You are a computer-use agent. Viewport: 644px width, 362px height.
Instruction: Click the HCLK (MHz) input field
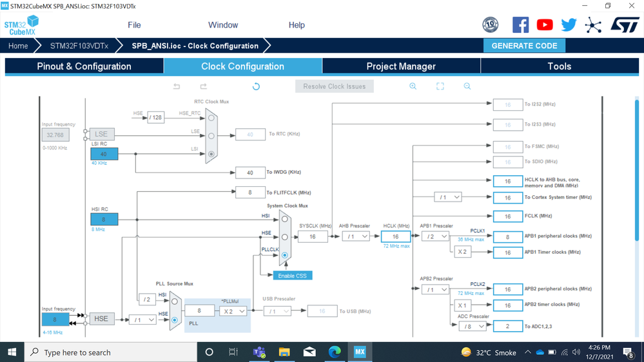(x=396, y=236)
